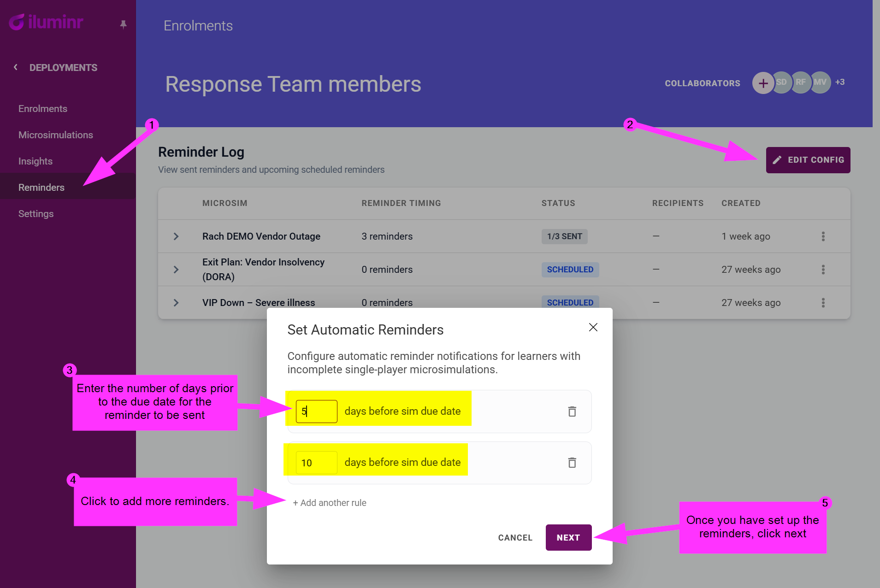
Task: Go back to Deployments
Action: pos(55,68)
